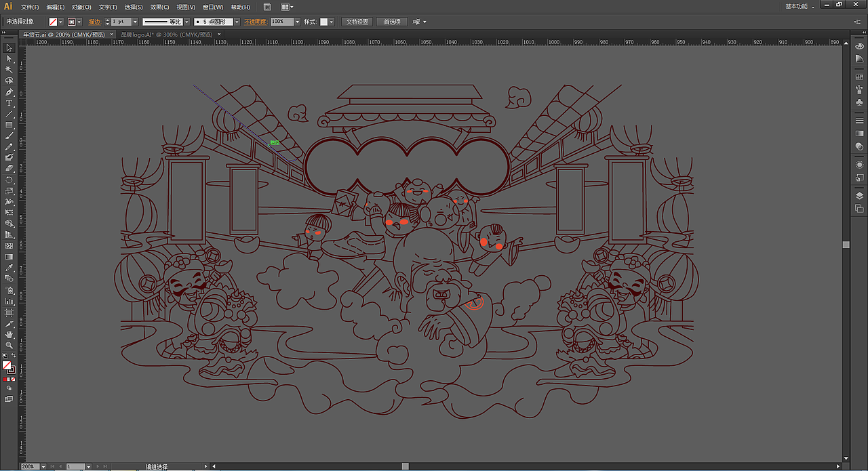The height and width of the screenshot is (471, 868).
Task: Open the 文件(F) menu
Action: (x=29, y=7)
